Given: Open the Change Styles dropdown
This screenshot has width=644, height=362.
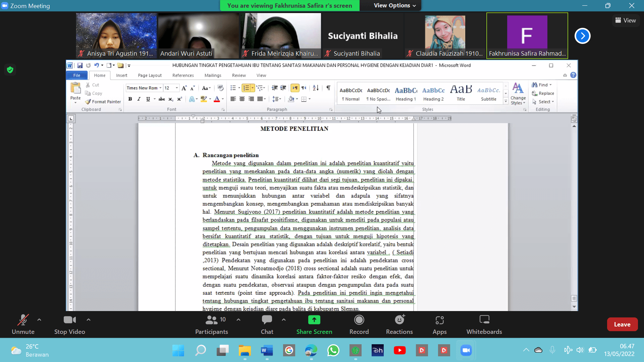Looking at the screenshot, I should (518, 94).
